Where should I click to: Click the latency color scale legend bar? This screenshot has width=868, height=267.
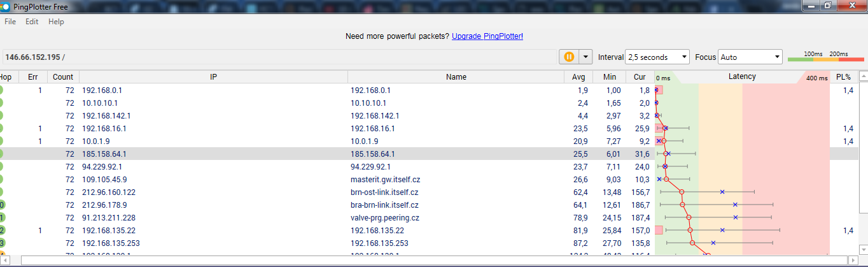[x=825, y=59]
